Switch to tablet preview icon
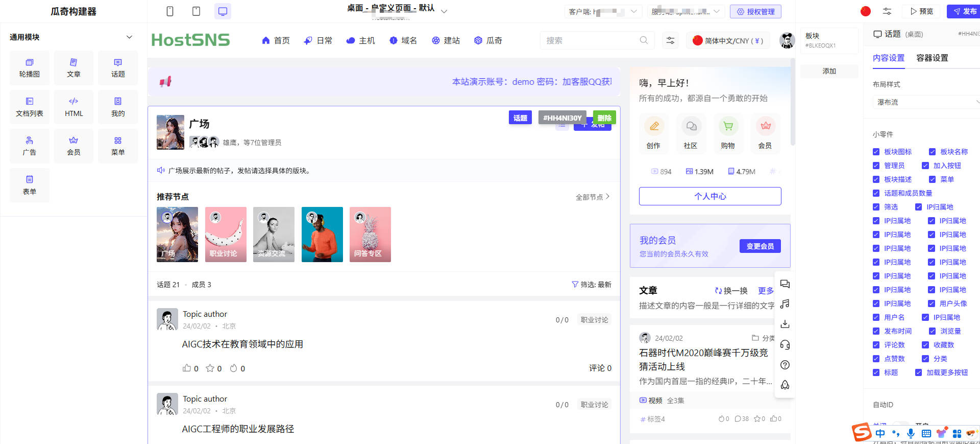 tap(196, 11)
